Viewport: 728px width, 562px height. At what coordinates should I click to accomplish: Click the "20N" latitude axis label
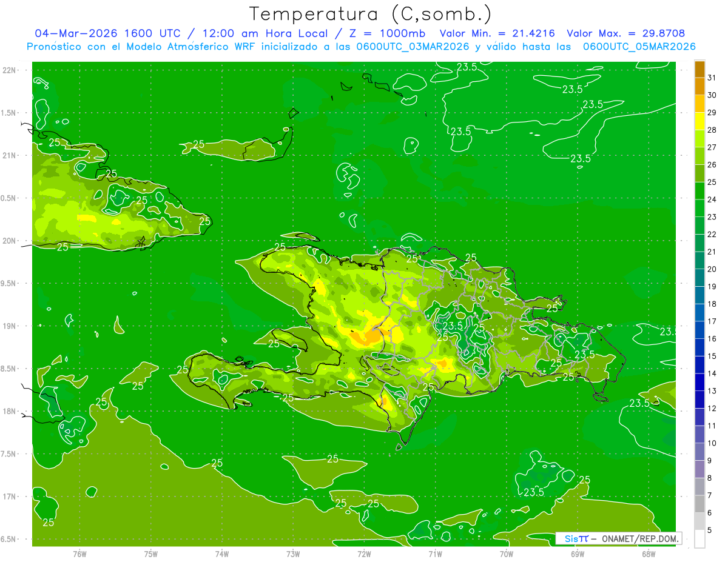click(9, 241)
